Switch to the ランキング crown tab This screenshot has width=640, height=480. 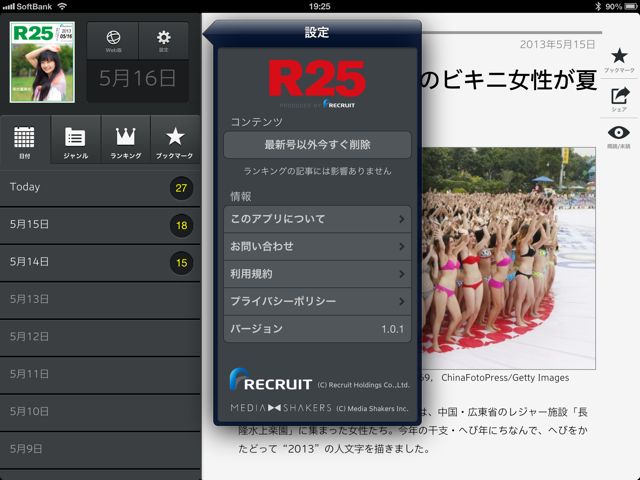(126, 140)
